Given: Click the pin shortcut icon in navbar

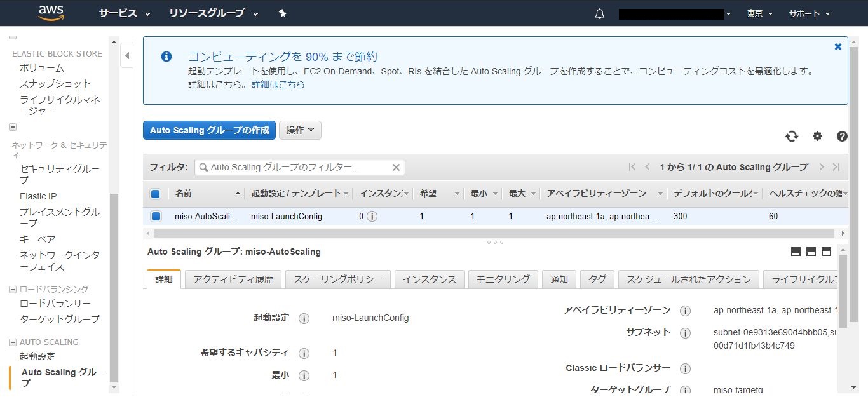Looking at the screenshot, I should 283,13.
